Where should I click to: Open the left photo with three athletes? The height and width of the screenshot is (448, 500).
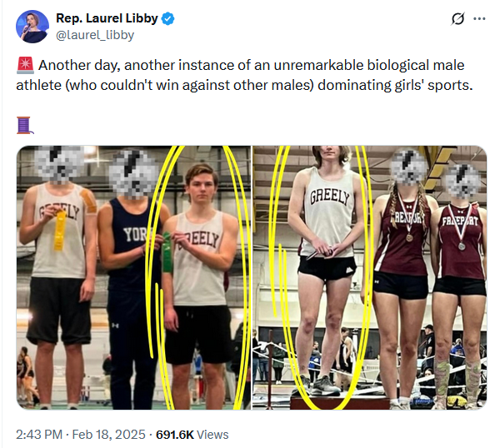(x=133, y=277)
